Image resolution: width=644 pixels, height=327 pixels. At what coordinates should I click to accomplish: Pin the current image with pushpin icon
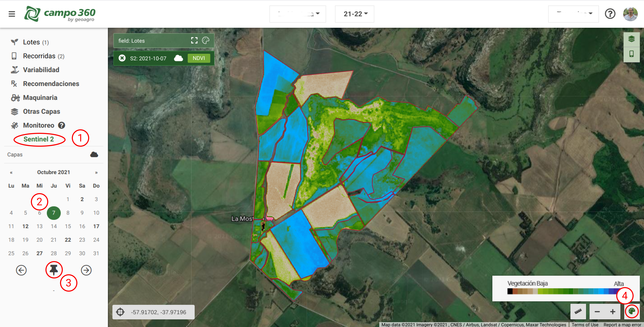(x=54, y=270)
